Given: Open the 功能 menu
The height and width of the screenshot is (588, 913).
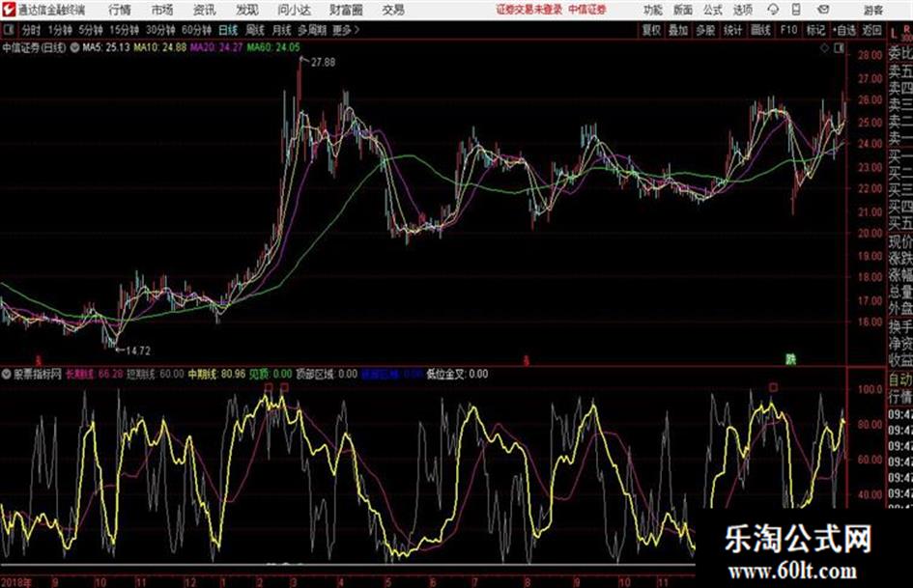Looking at the screenshot, I should click(653, 10).
